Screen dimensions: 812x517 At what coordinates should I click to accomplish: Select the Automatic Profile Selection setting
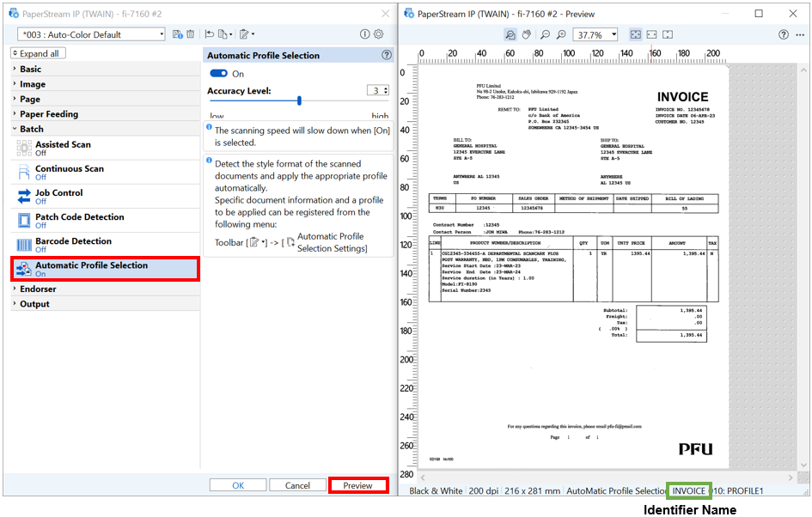[105, 269]
